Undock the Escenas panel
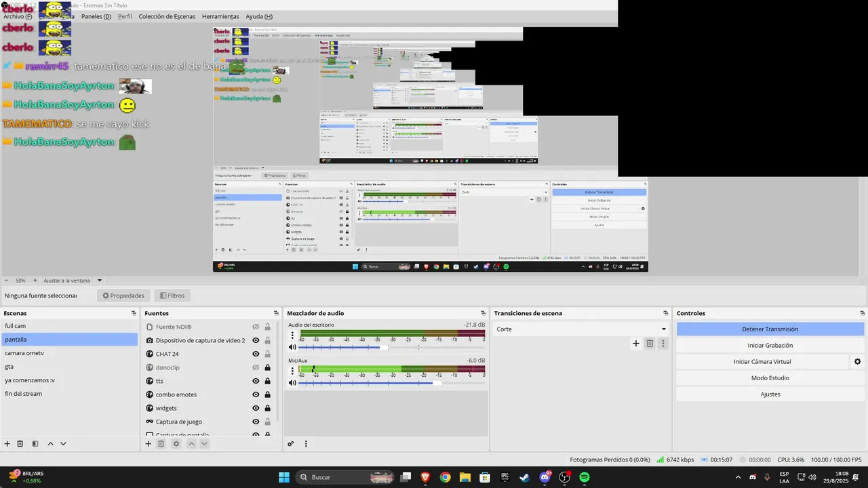This screenshot has height=488, width=868. point(134,313)
